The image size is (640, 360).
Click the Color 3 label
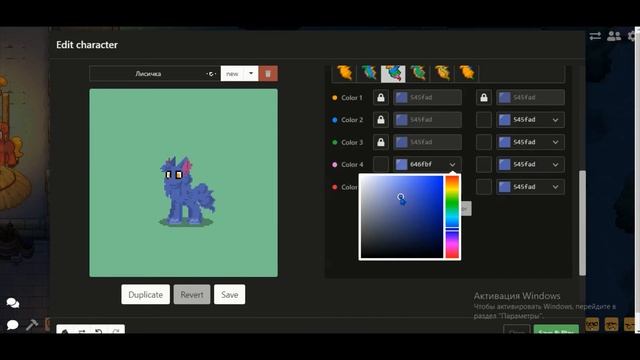352,142
